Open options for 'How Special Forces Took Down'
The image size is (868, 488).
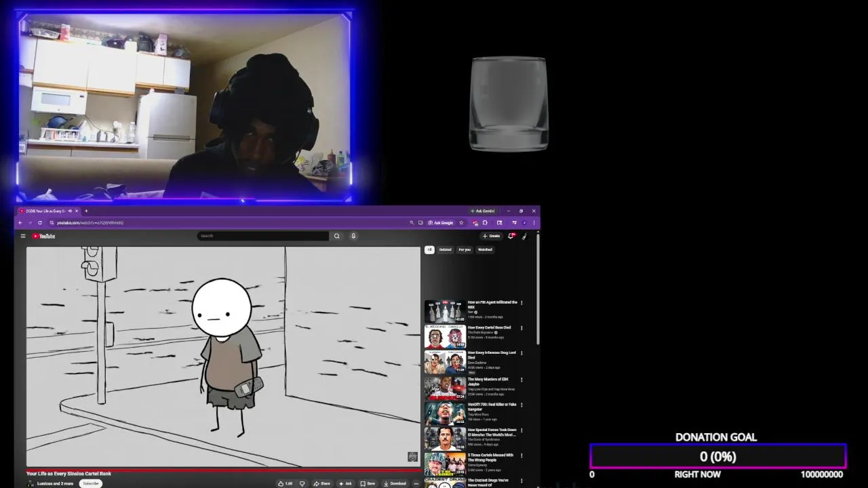pos(521,430)
